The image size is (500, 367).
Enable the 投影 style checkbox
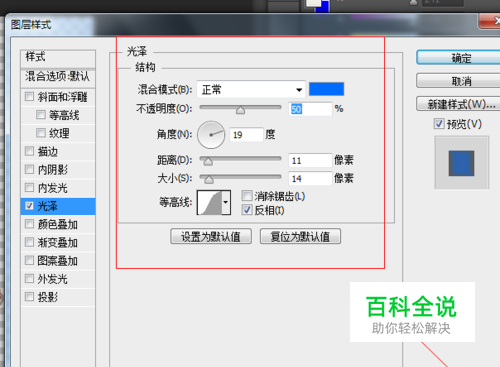29,297
